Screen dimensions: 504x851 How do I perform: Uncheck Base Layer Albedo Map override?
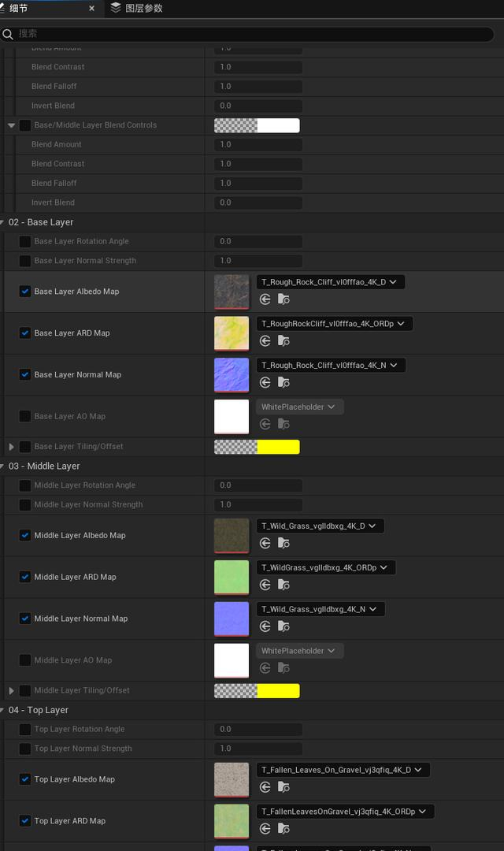coord(25,292)
